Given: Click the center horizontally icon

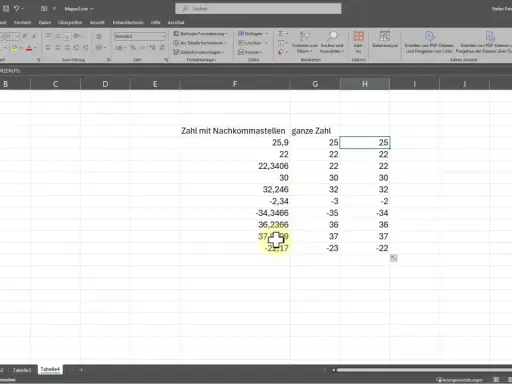Looking at the screenshot, I should 58,48.
